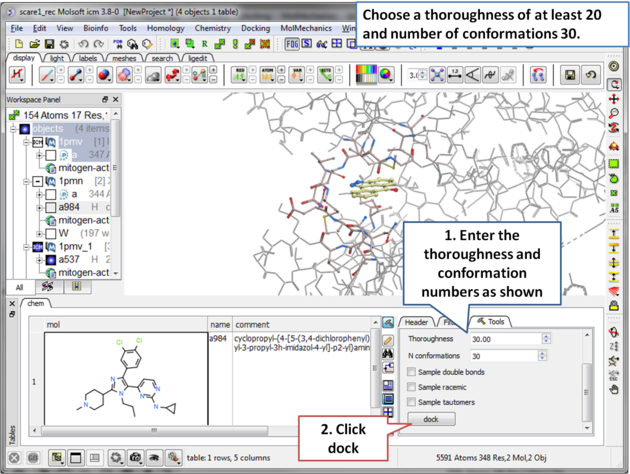Click the save (floppy disk) toolbar icon
This screenshot has height=474, width=630.
click(49, 44)
